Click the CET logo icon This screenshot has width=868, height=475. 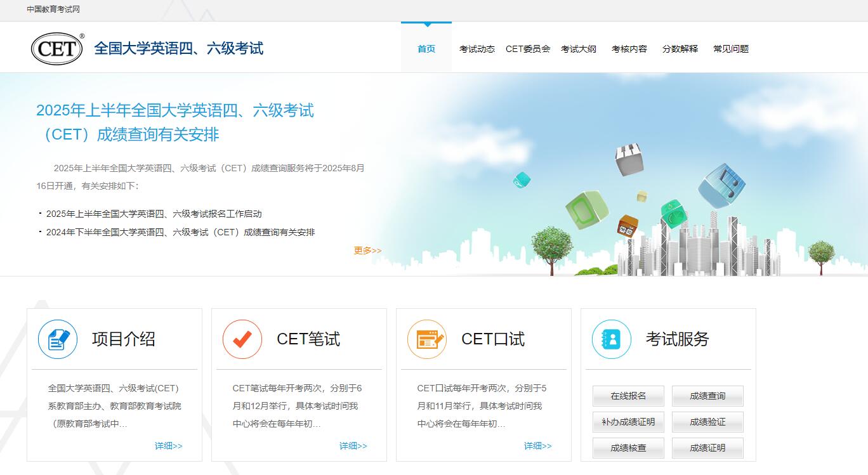(57, 49)
